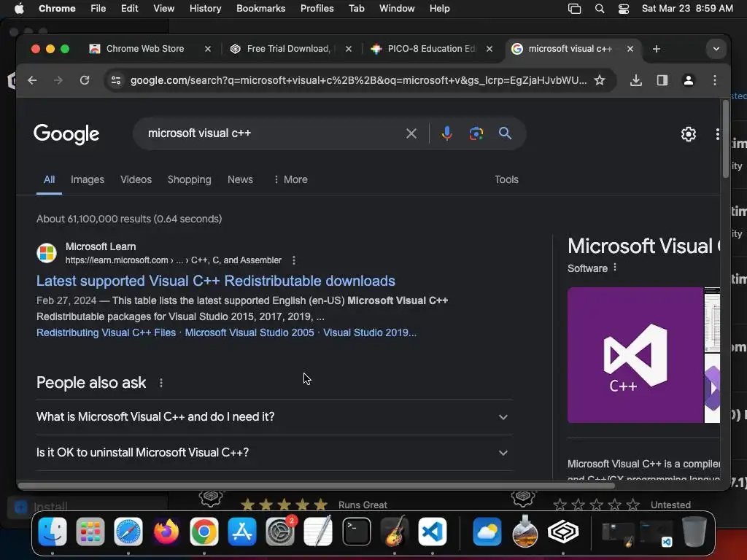Reload the Google search page
The image size is (747, 560).
coord(85,80)
